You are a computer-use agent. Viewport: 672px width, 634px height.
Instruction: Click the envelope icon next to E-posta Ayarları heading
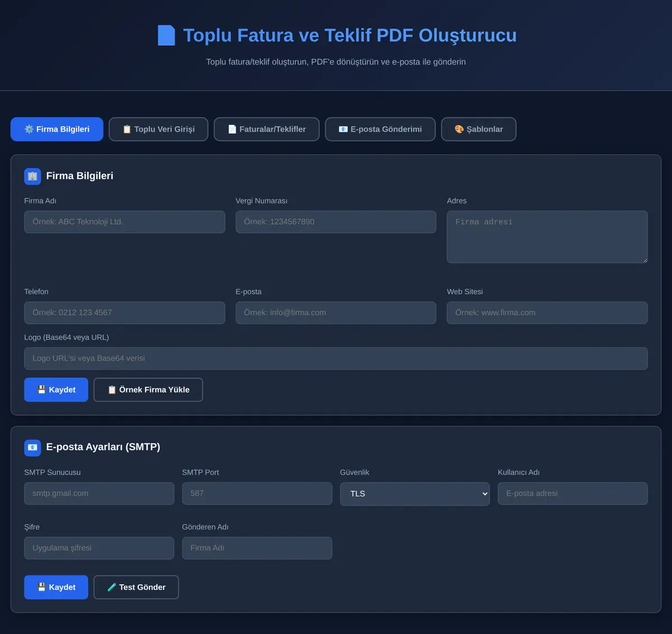tap(32, 447)
